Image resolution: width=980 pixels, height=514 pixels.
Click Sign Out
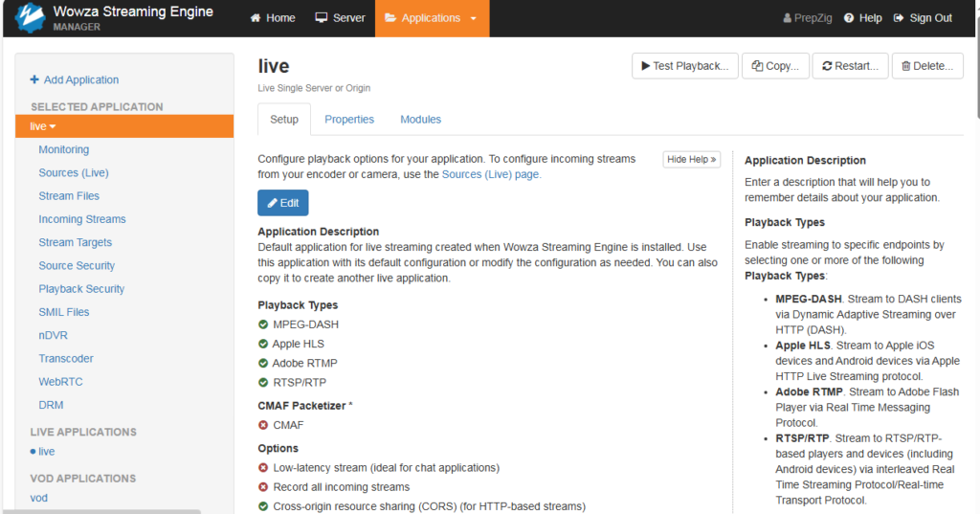pos(924,18)
